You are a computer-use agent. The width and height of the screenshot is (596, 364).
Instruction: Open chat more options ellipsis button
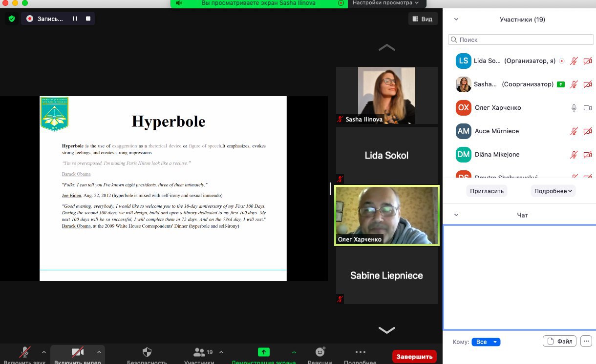(586, 341)
